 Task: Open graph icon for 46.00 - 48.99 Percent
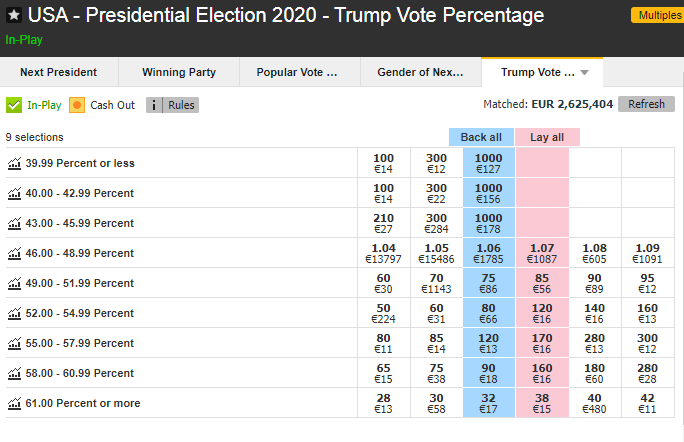point(13,253)
